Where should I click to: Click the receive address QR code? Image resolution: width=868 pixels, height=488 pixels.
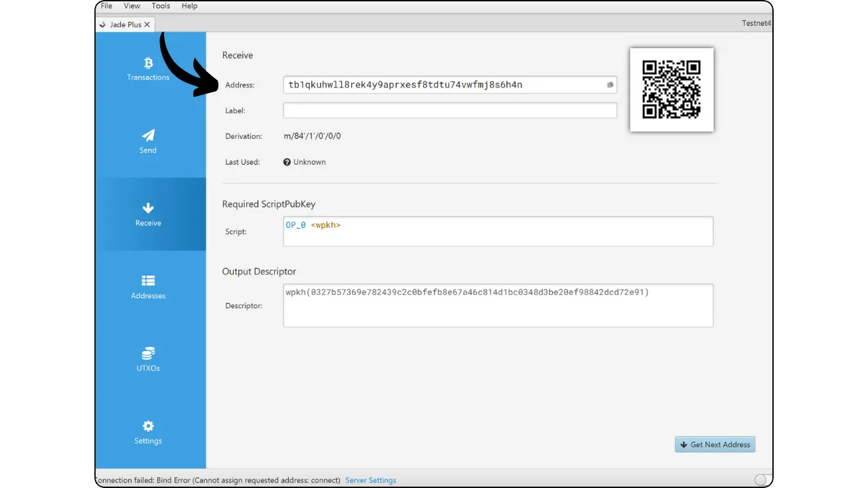pyautogui.click(x=671, y=89)
